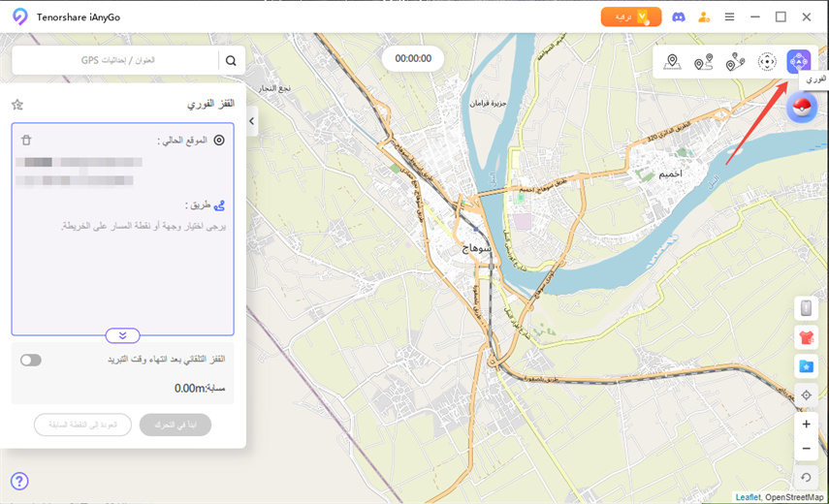The height and width of the screenshot is (504, 829).
Task: Select change location mode icon
Action: coord(672,62)
